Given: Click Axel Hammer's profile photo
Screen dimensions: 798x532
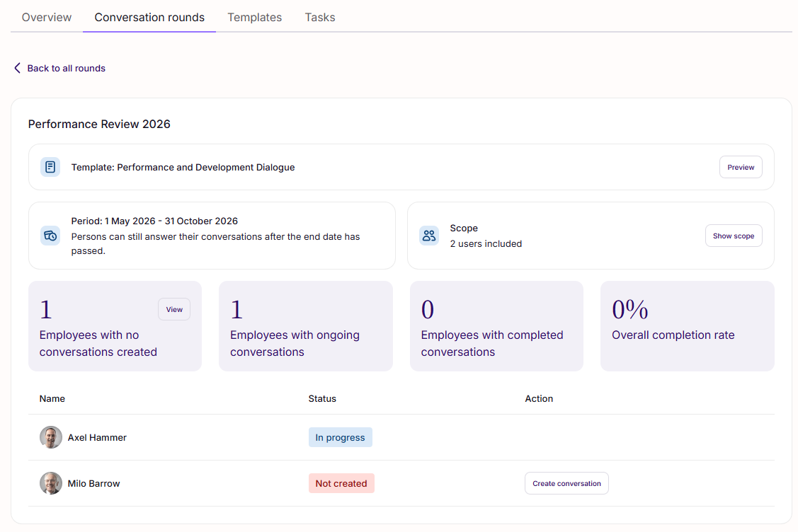Looking at the screenshot, I should (x=51, y=437).
